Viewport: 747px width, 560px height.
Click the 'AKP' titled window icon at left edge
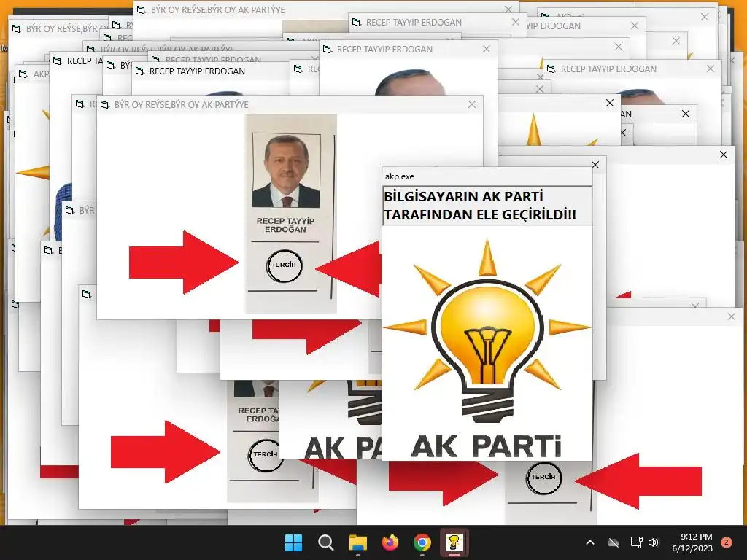point(23,74)
